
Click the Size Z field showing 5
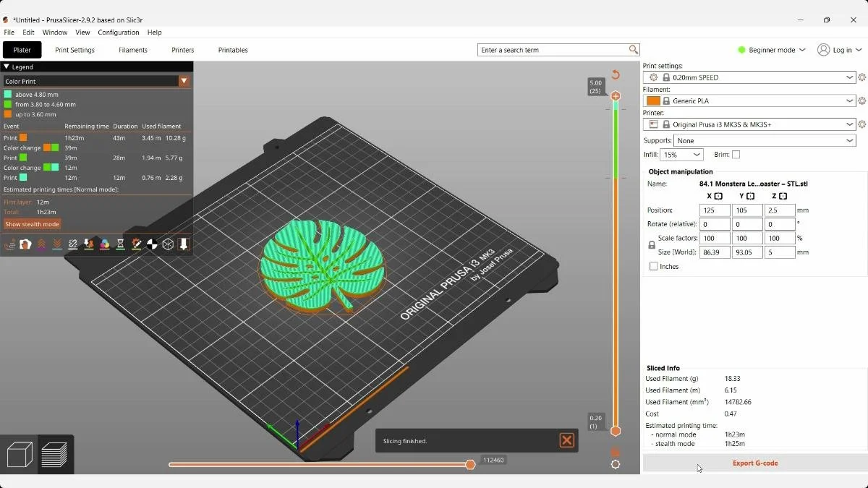(x=780, y=252)
